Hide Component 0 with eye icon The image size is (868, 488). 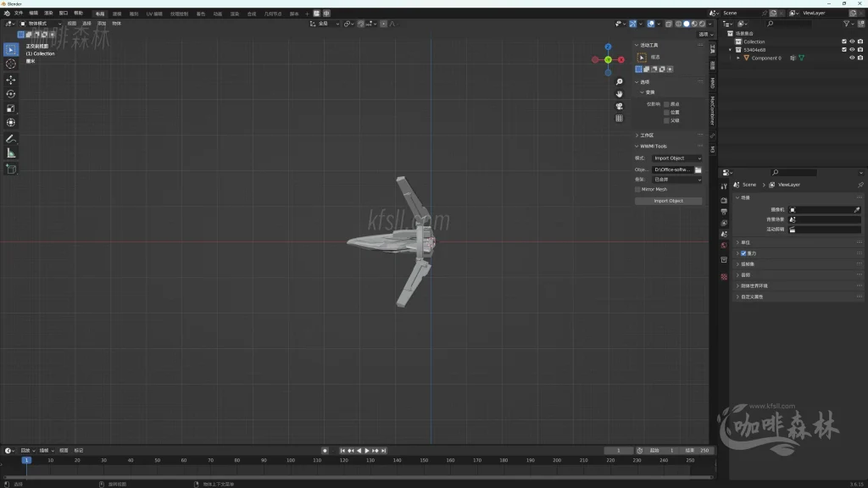click(852, 58)
